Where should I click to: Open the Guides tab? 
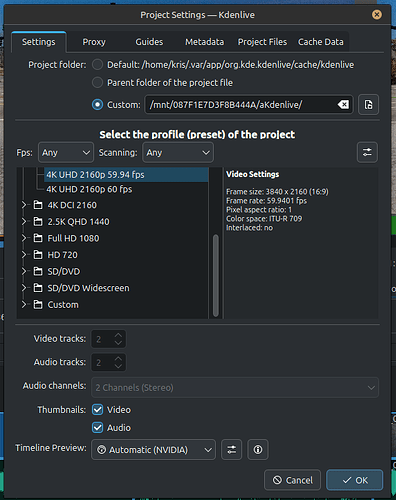149,42
